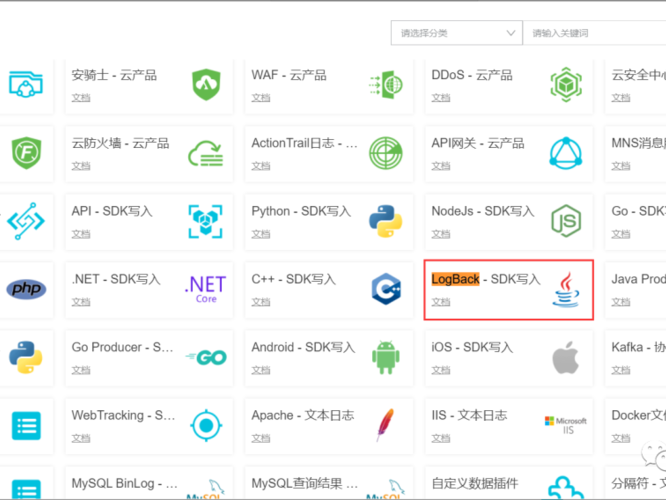This screenshot has height=500, width=666.
Task: Select the Android - SDK写入 card title
Action: click(303, 347)
